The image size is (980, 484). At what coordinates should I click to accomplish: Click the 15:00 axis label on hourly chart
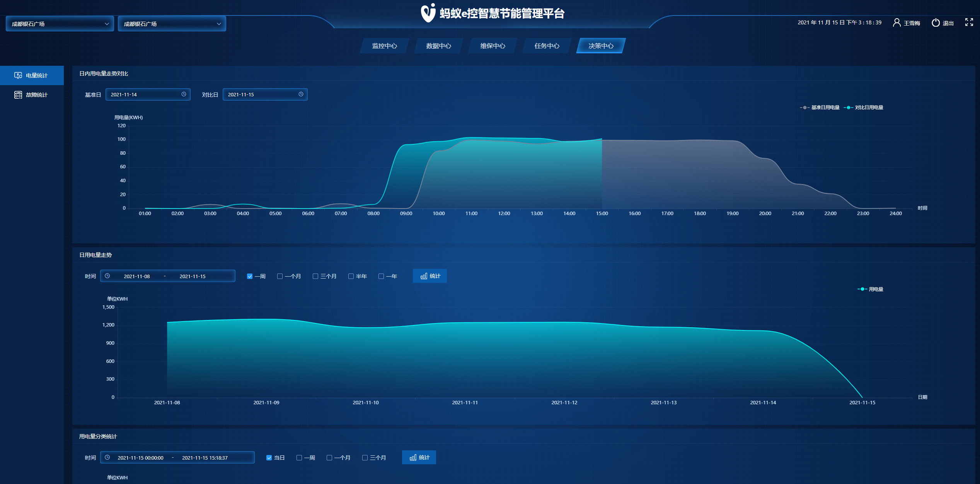tap(602, 214)
